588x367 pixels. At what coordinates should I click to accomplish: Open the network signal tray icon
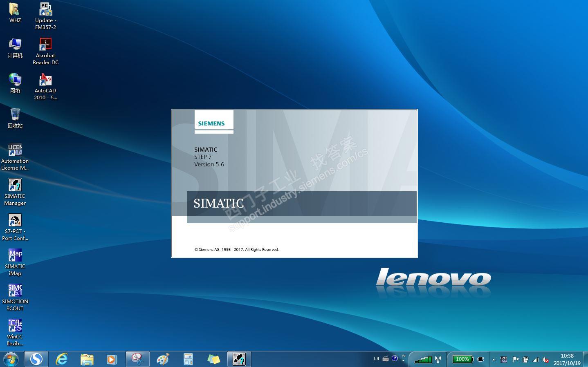(x=536, y=360)
